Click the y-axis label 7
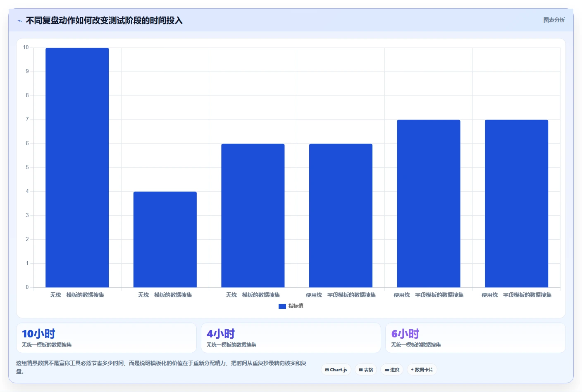Viewport: 582px width, 392px height. (27, 120)
